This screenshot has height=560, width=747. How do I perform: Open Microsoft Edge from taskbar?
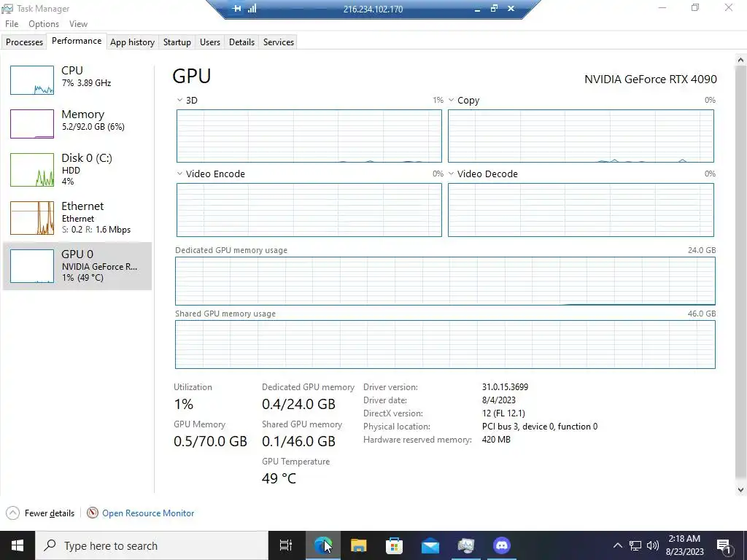(322, 545)
